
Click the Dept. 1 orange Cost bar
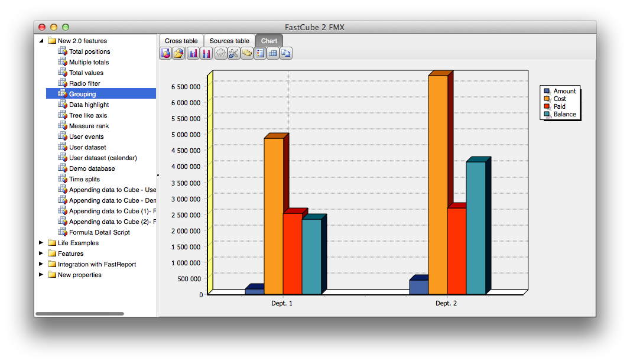tap(274, 216)
